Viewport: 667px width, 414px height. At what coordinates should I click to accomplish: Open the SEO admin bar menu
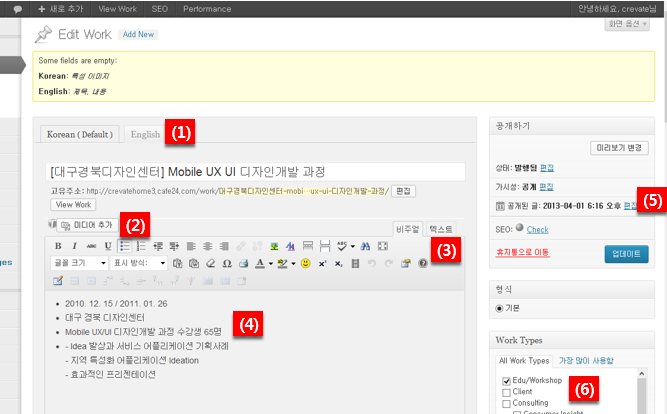[160, 9]
